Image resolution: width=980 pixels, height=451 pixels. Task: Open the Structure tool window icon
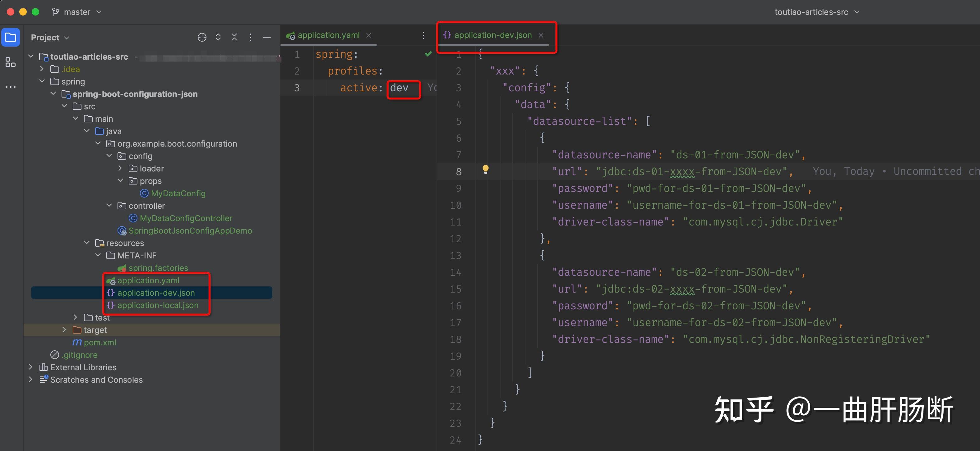(11, 62)
